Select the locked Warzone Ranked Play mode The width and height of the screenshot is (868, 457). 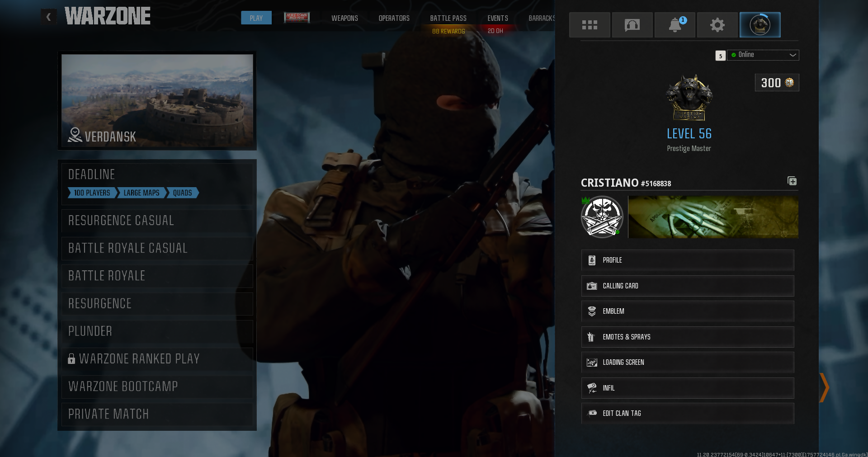tap(157, 359)
